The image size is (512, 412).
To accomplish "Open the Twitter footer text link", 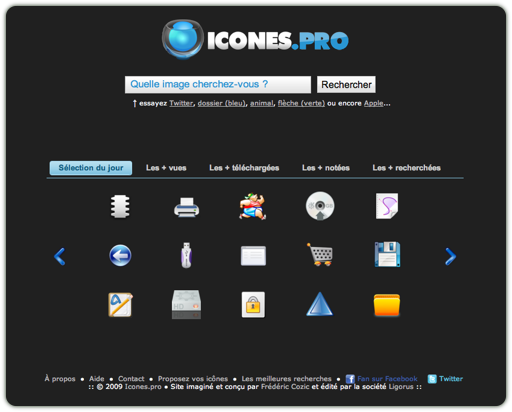I will (x=451, y=379).
